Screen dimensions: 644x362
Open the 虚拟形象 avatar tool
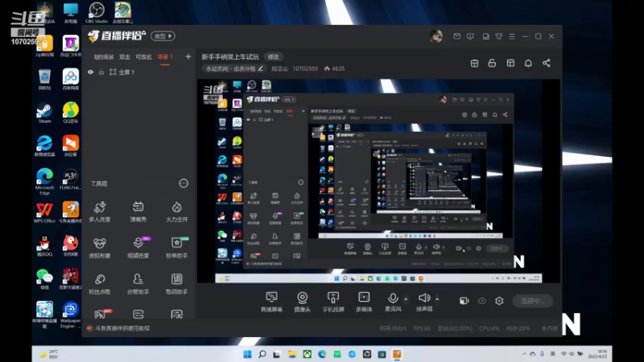click(100, 248)
